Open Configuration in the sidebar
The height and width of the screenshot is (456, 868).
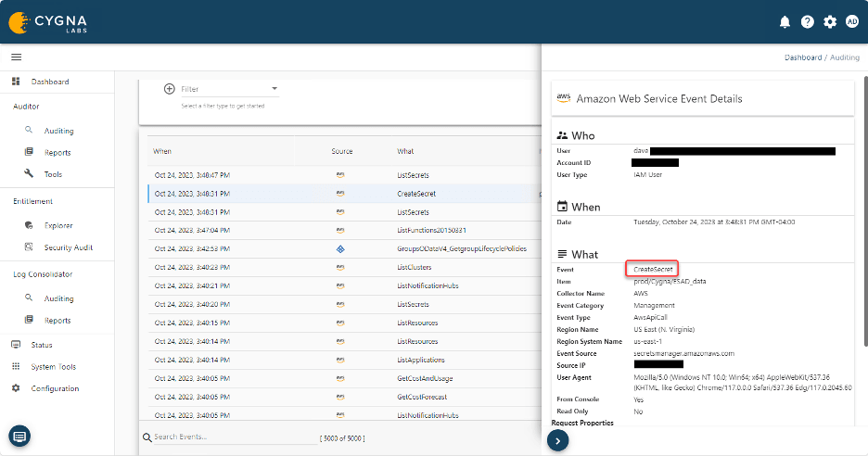(x=55, y=388)
